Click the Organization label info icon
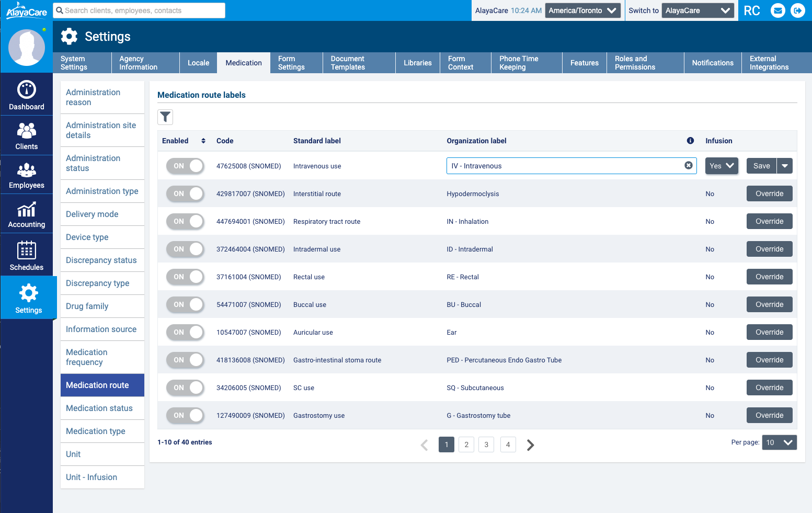The width and height of the screenshot is (812, 513). (690, 141)
